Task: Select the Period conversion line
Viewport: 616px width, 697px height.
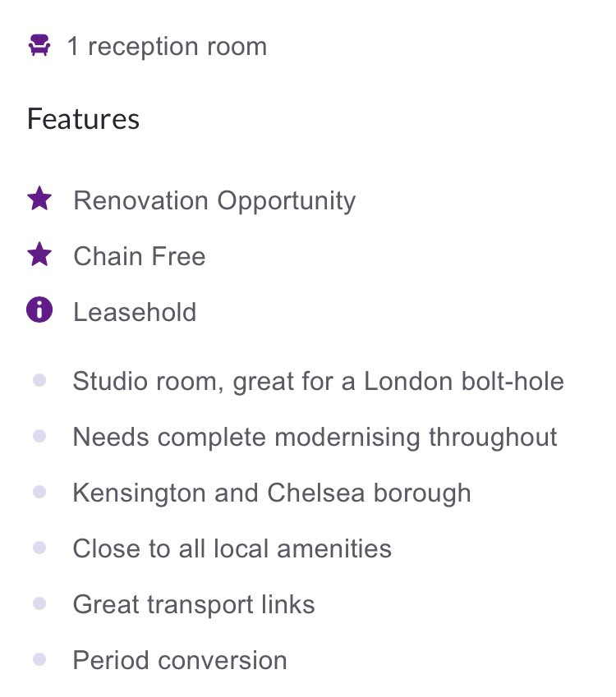Action: (x=180, y=660)
